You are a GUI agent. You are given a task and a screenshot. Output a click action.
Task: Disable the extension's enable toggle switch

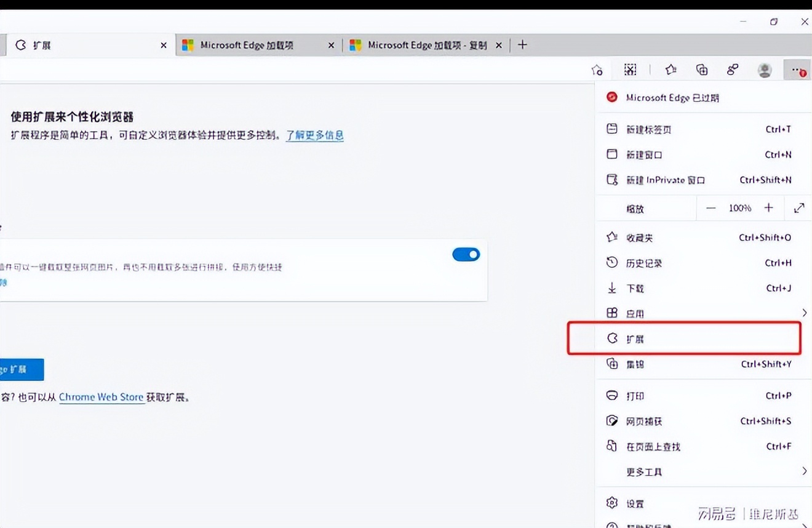(x=466, y=254)
